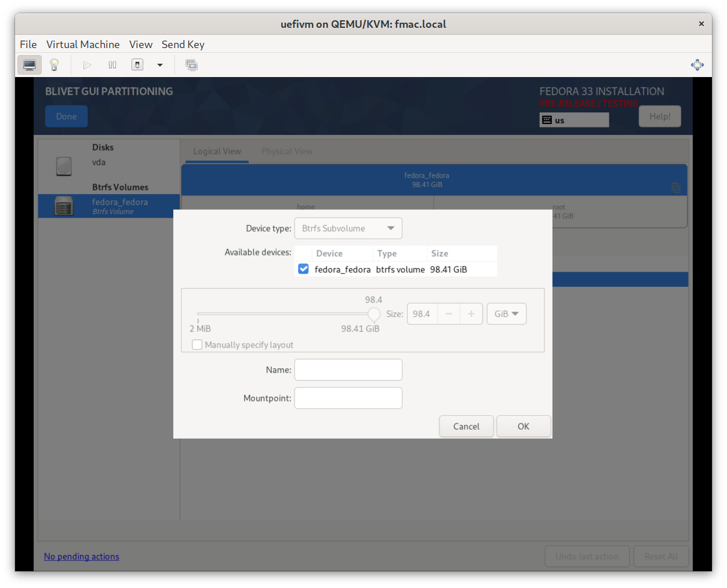Click the us keyboard layout indicator
This screenshot has height=588, width=727.
pyautogui.click(x=574, y=120)
